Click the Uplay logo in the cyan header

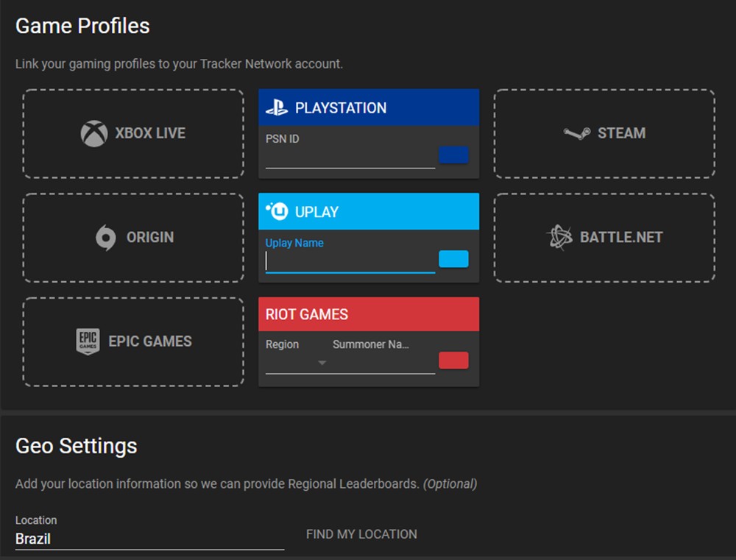277,211
